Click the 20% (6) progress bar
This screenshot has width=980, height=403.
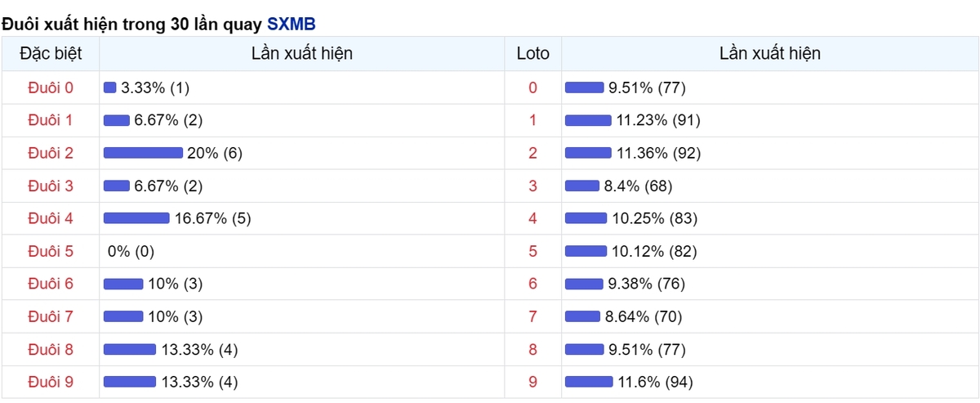point(143,153)
